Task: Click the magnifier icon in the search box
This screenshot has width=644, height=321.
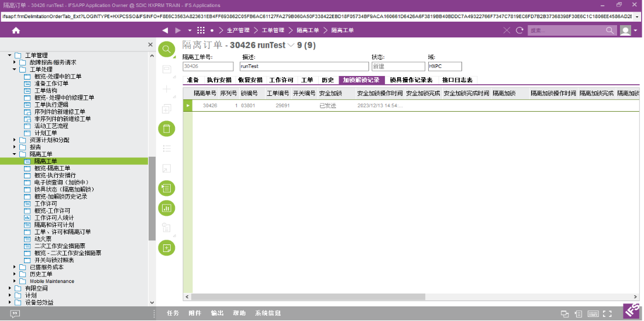Action: click(x=610, y=30)
